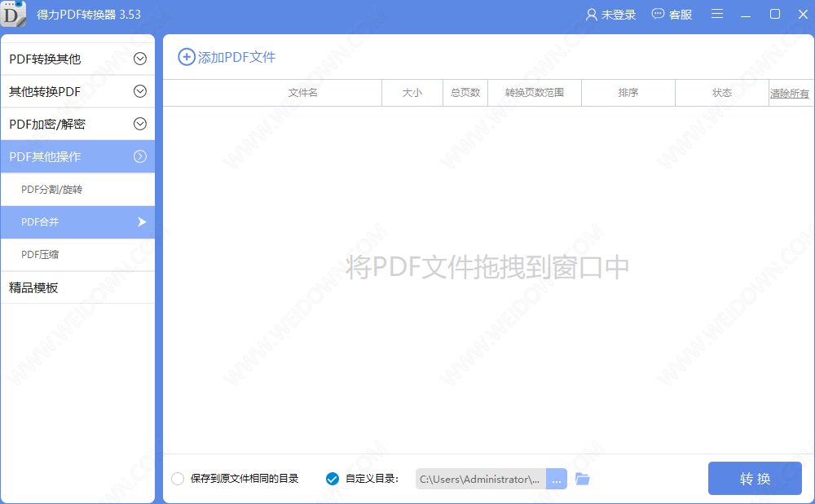Click the 添加PDF文件 link text
The width and height of the screenshot is (815, 504).
[x=236, y=57]
